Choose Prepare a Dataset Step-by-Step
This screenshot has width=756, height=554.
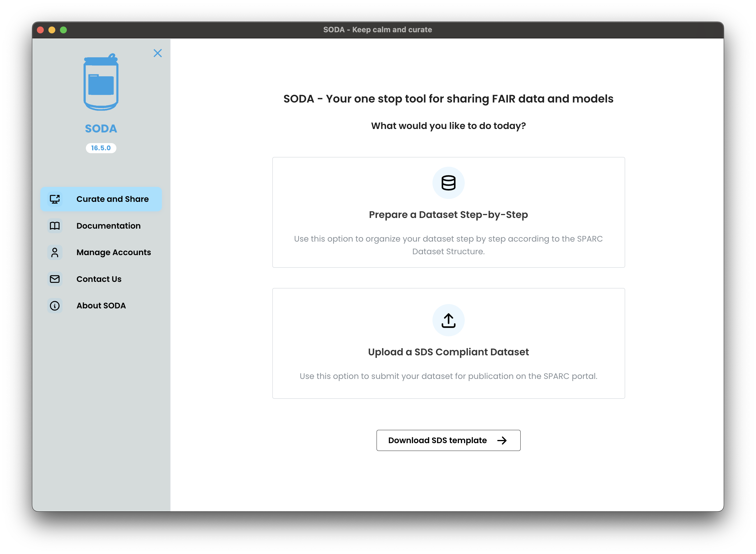448,215
